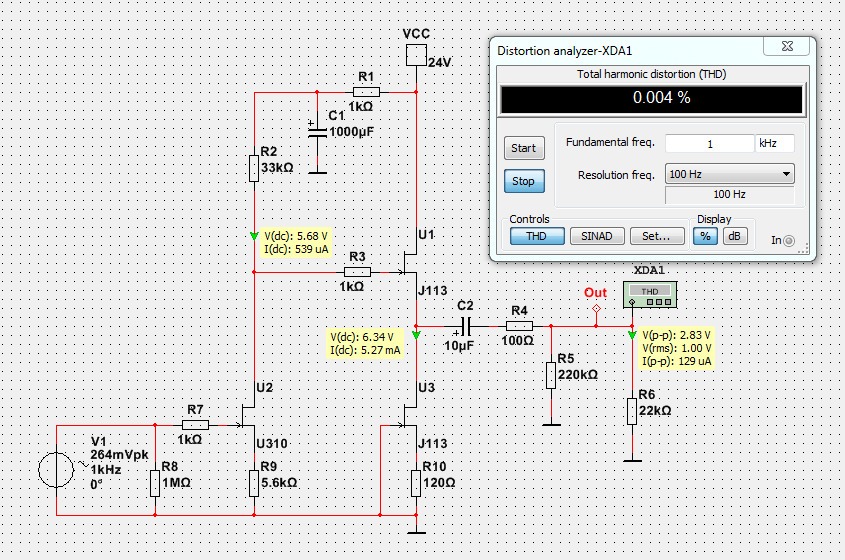The image size is (845, 560).
Task: Click green output probe arrow above R6
Action: click(632, 335)
